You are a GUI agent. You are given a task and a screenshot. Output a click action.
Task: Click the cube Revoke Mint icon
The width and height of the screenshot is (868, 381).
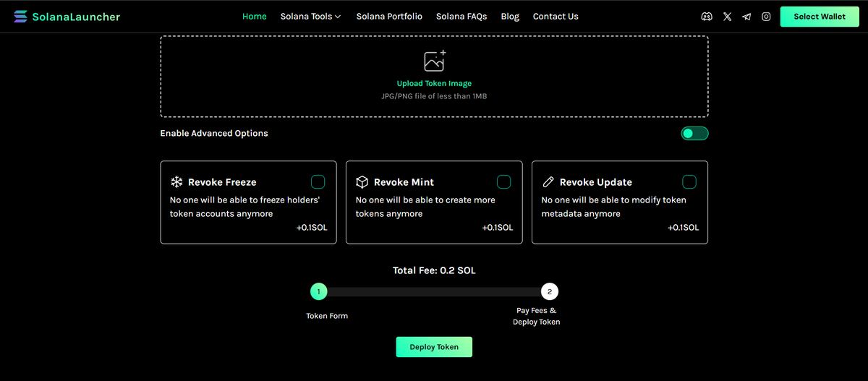[362, 182]
